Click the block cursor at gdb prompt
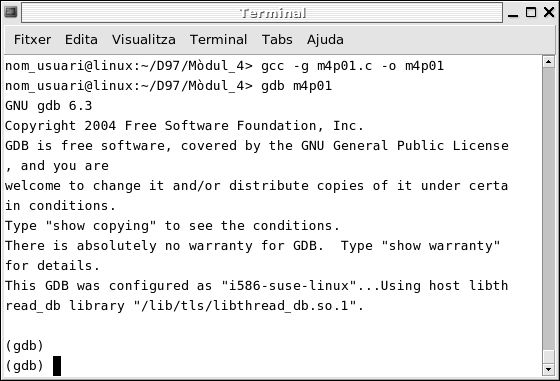This screenshot has width=560, height=381. coord(57,366)
